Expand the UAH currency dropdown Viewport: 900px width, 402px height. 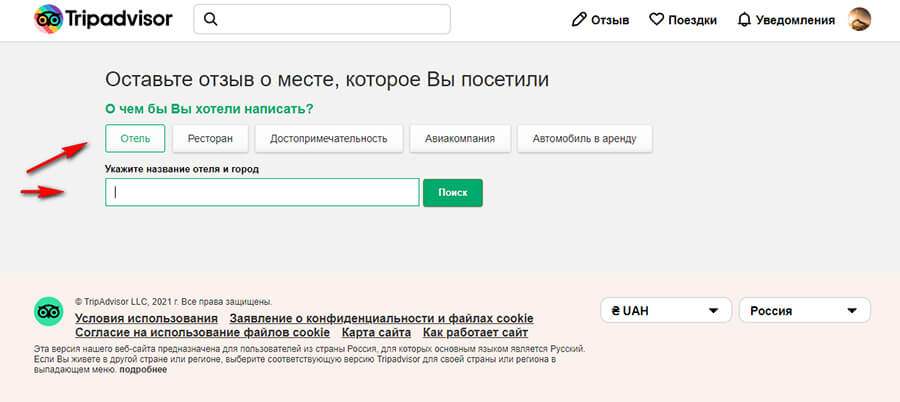[665, 311]
